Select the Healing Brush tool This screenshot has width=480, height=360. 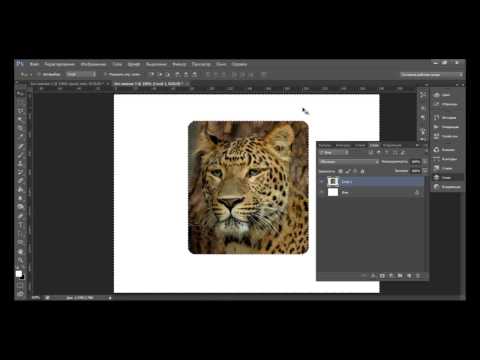[21, 146]
